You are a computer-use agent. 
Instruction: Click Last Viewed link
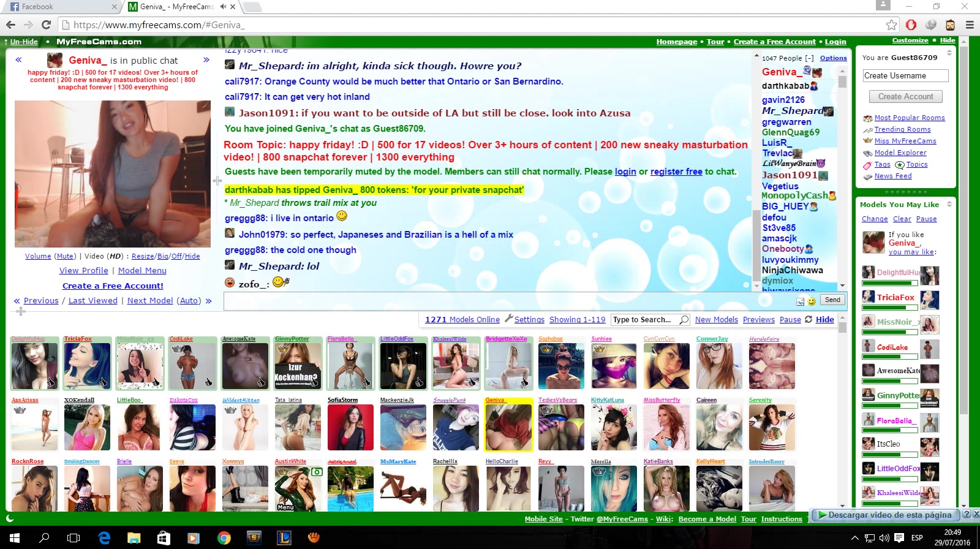coord(93,300)
